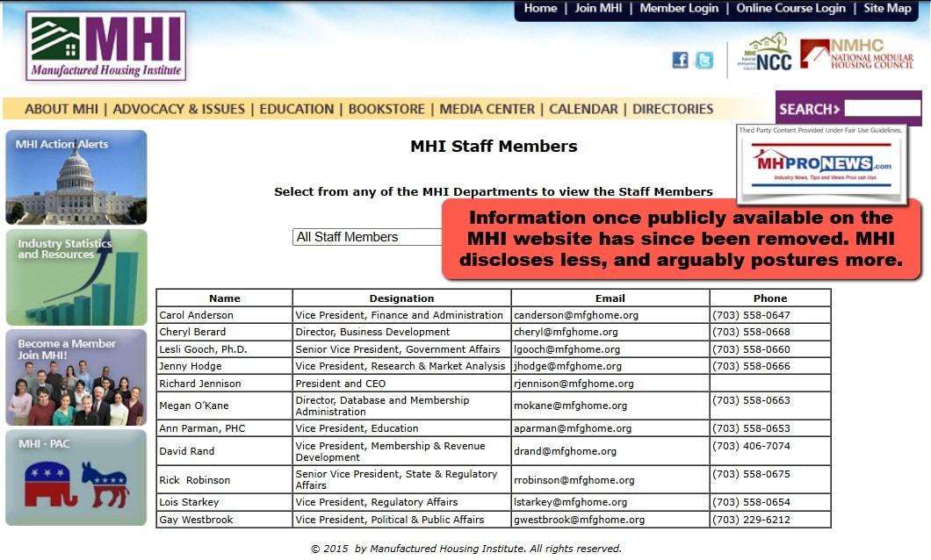
Task: Click designation President and CEO
Action: tap(341, 384)
